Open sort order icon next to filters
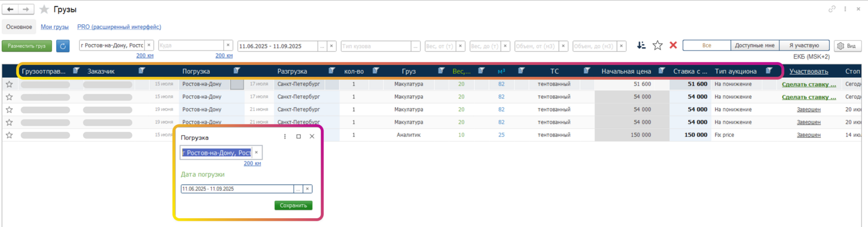This screenshot has width=868, height=227. pos(641,45)
